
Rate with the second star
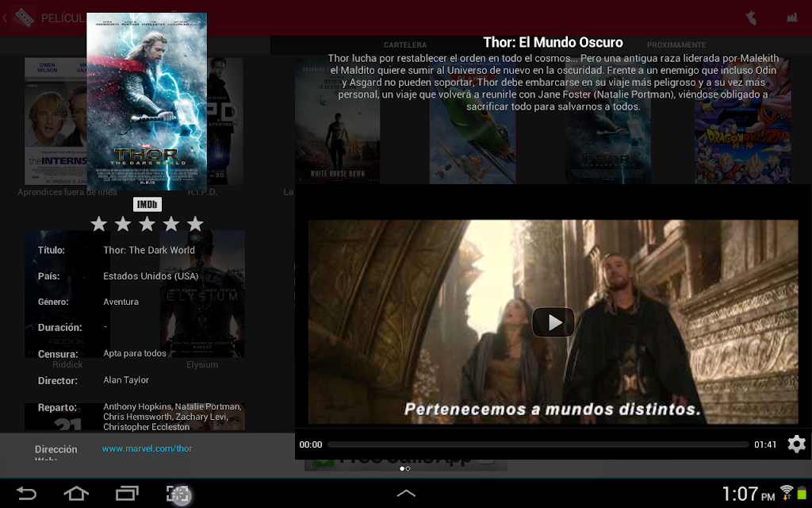(123, 224)
